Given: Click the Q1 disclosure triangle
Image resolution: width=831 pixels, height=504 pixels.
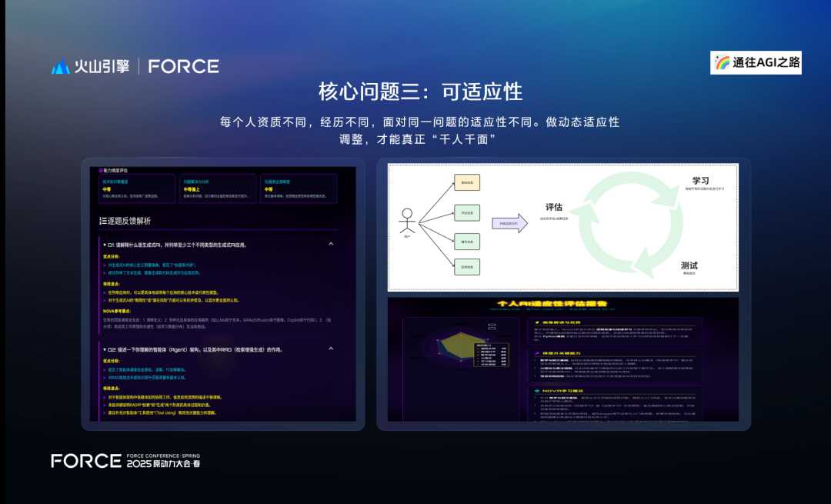Looking at the screenshot, I should click(x=105, y=245).
